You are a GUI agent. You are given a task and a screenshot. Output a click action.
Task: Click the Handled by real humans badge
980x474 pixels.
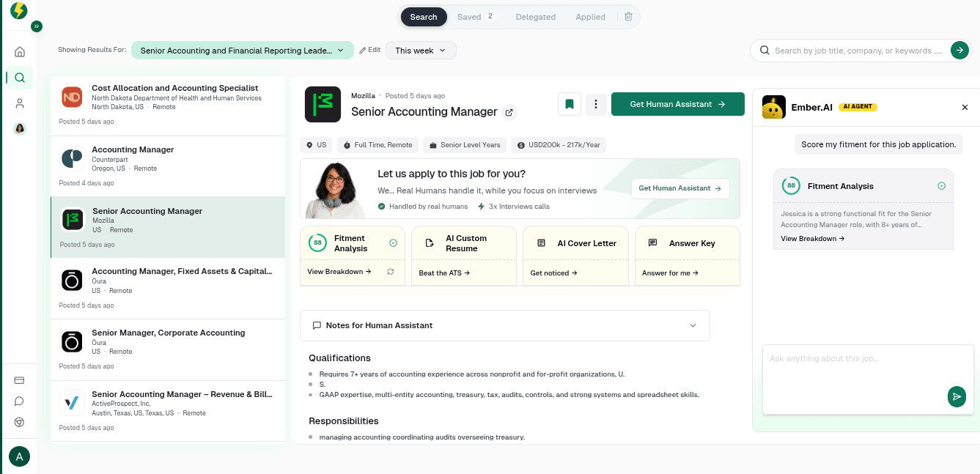pos(423,207)
